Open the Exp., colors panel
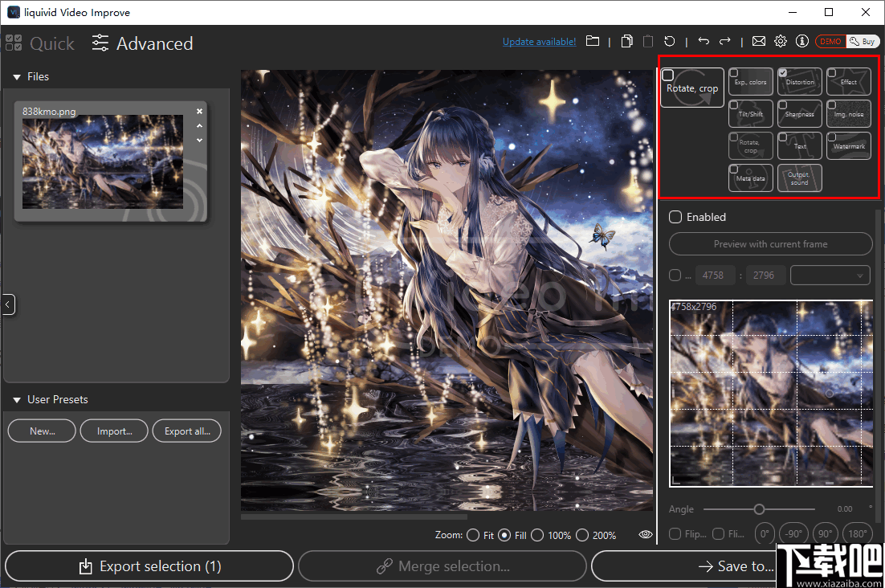The height and width of the screenshot is (588, 885). coord(750,81)
